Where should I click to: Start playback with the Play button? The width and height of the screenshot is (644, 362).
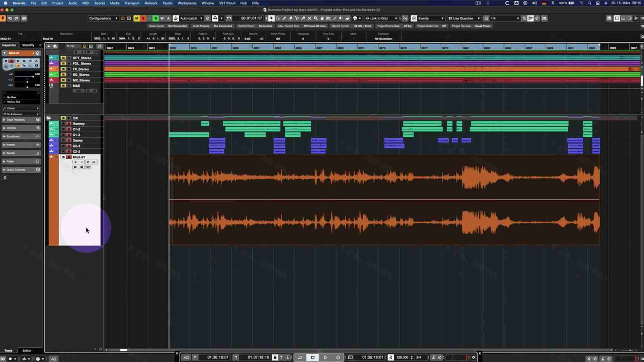pos(325,357)
